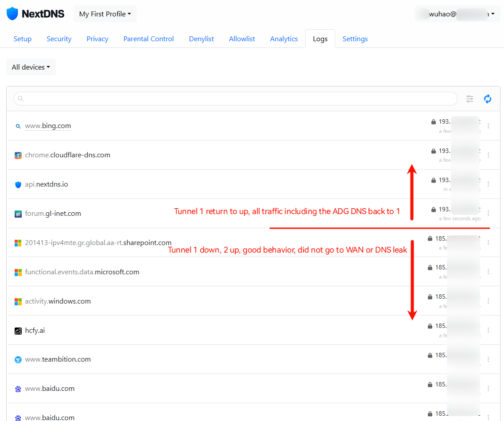The width and height of the screenshot is (504, 421).
Task: Open three-dot menu for www.teambition.com entry
Action: 488,360
